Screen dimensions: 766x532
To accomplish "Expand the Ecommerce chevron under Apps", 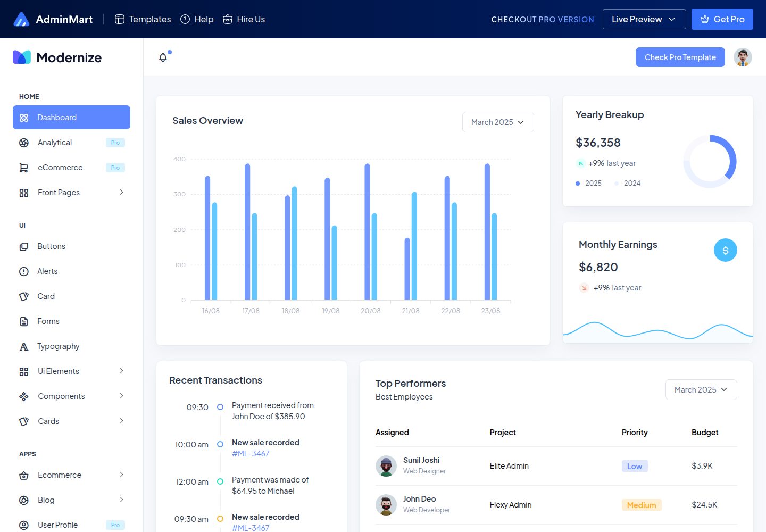I will 121,475.
